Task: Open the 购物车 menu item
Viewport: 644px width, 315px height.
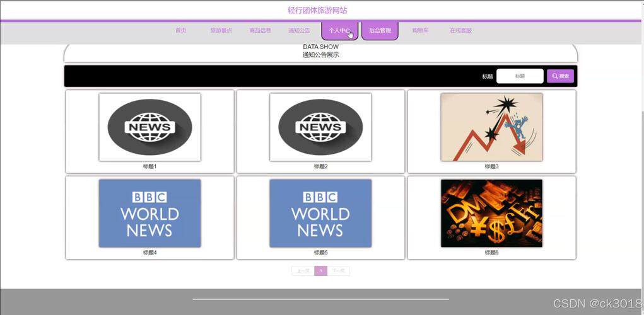Action: pos(420,30)
